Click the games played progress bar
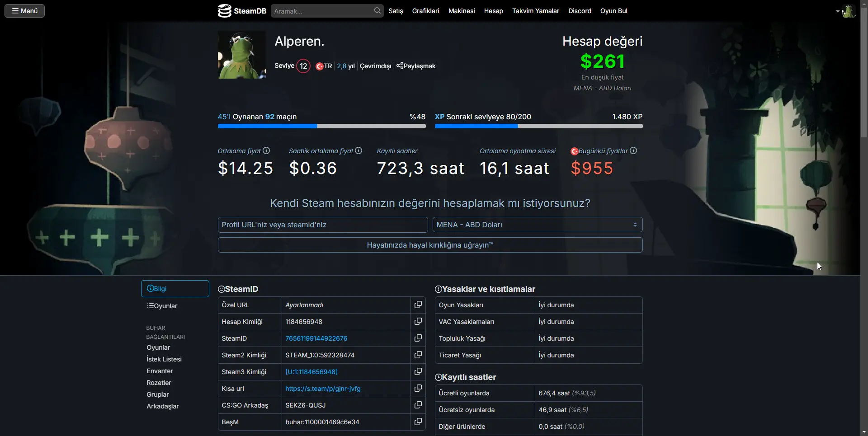 [x=321, y=126]
